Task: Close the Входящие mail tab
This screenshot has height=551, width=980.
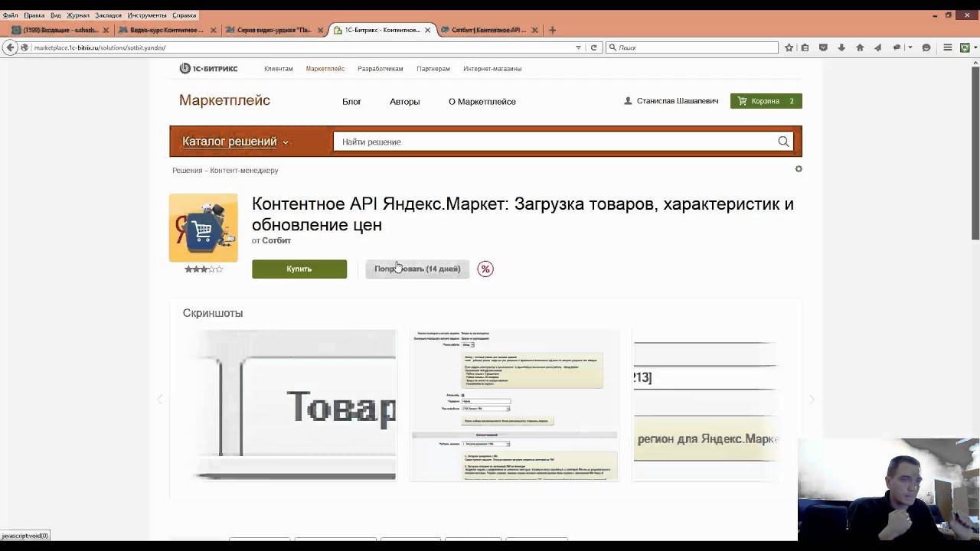Action: [106, 30]
